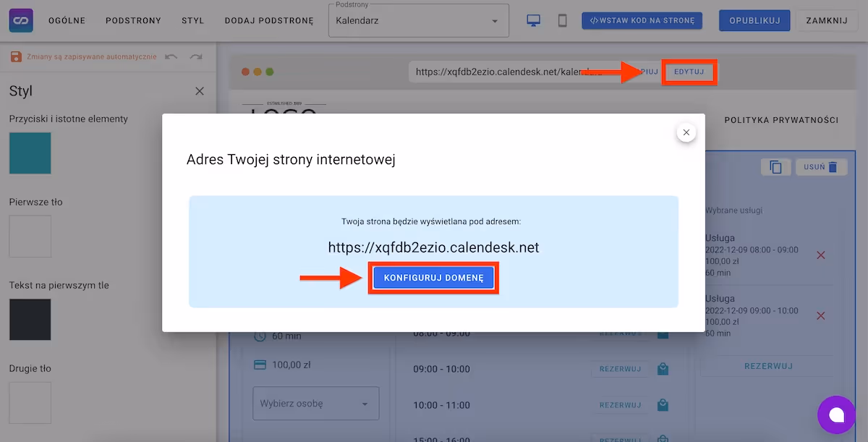Switch to desktop preview icon
868x442 pixels.
tap(533, 20)
